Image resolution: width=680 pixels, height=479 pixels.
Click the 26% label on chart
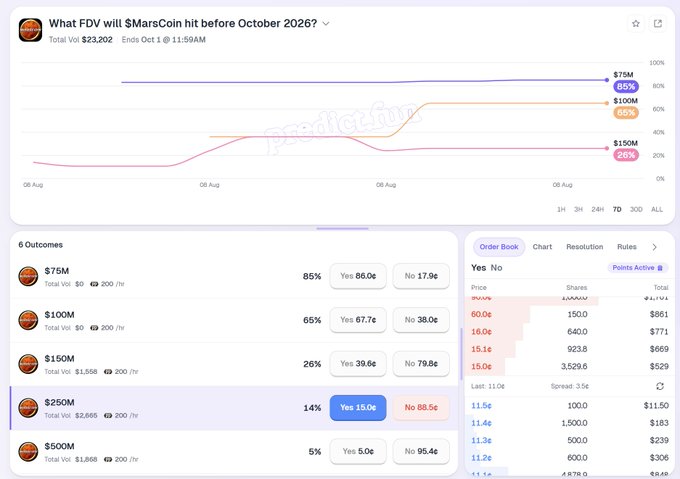click(625, 155)
